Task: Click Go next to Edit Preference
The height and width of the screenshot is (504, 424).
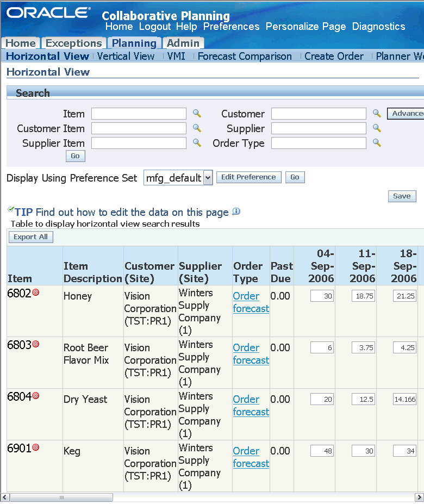Action: pyautogui.click(x=295, y=177)
